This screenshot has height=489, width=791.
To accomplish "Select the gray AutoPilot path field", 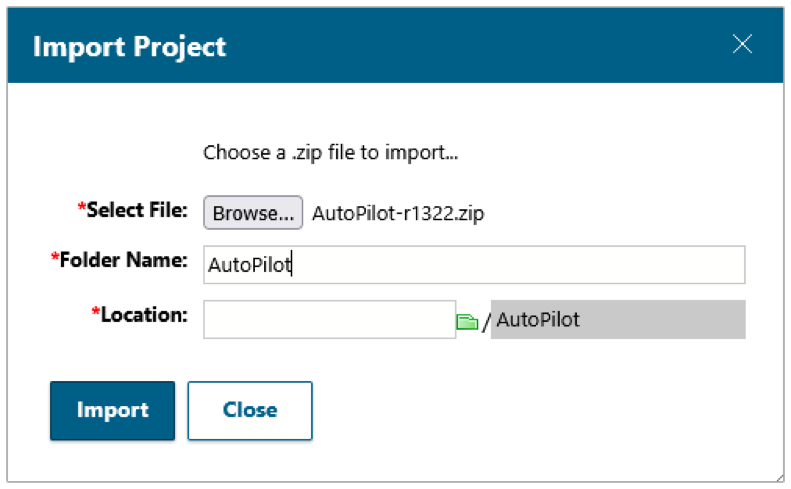I will 618,320.
